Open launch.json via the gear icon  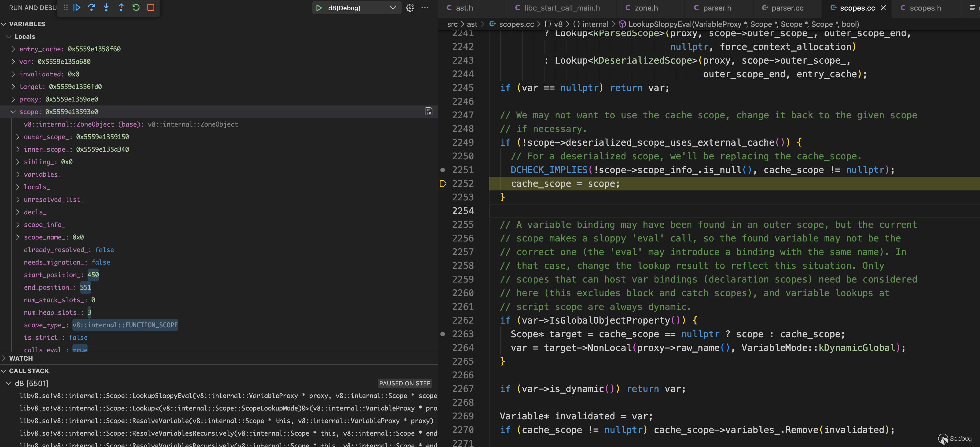click(x=410, y=8)
